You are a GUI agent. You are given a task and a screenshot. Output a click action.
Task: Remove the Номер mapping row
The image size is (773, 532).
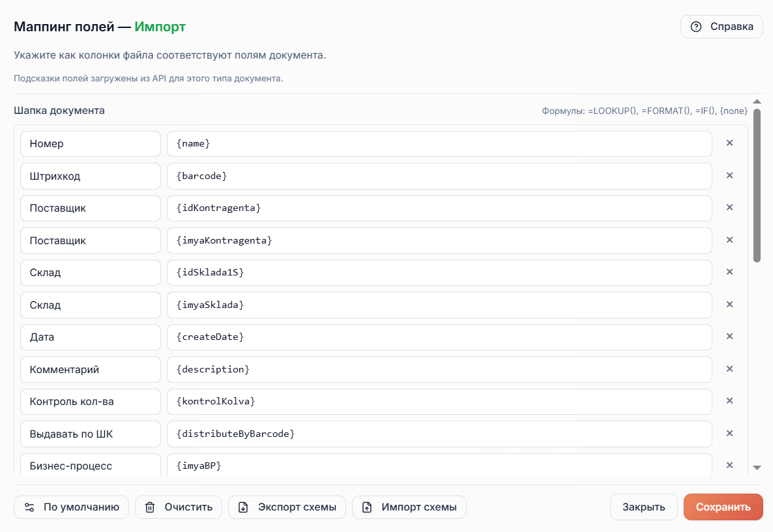click(729, 143)
